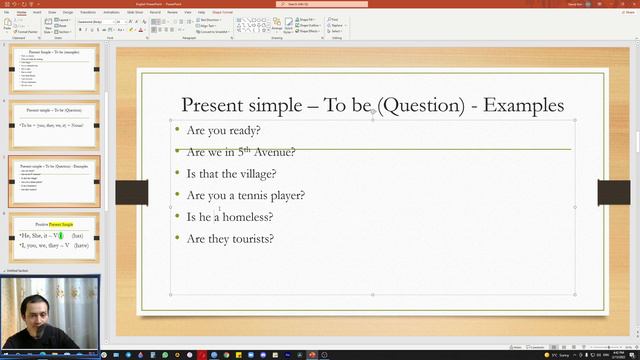Switch to the Insert tab

(x=37, y=12)
